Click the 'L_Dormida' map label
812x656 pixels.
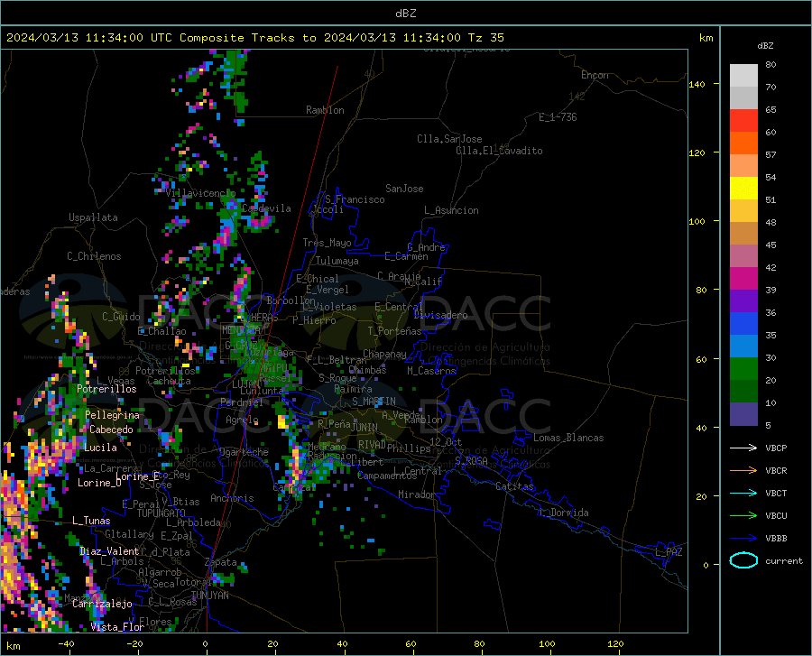click(563, 513)
